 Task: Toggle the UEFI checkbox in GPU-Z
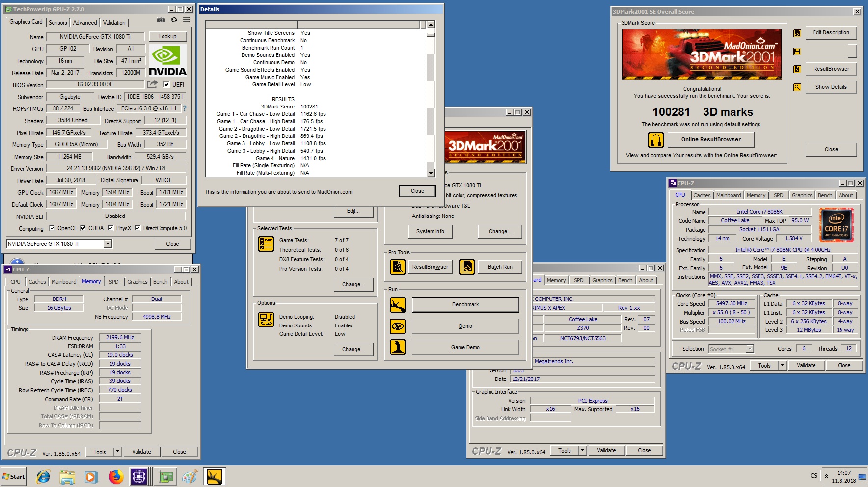pos(166,84)
